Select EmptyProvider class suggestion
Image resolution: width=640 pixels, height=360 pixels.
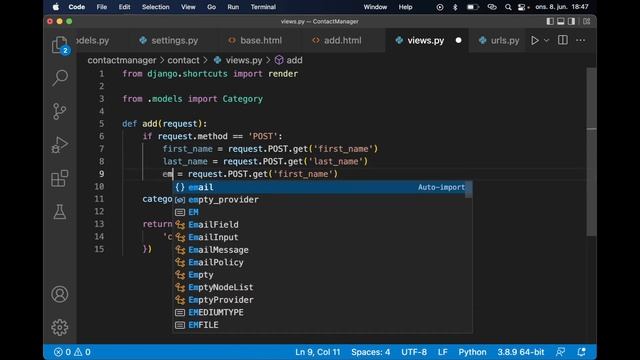(x=322, y=300)
